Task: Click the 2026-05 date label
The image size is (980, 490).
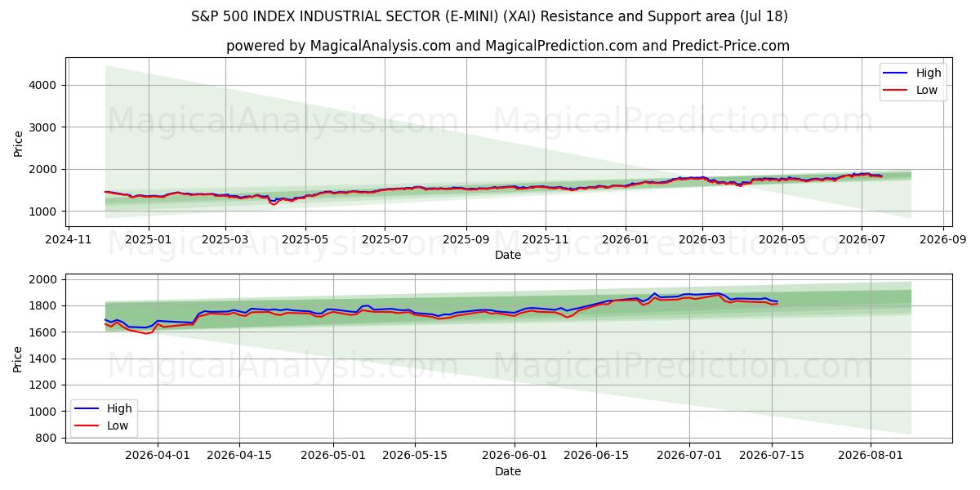Action: pos(784,241)
